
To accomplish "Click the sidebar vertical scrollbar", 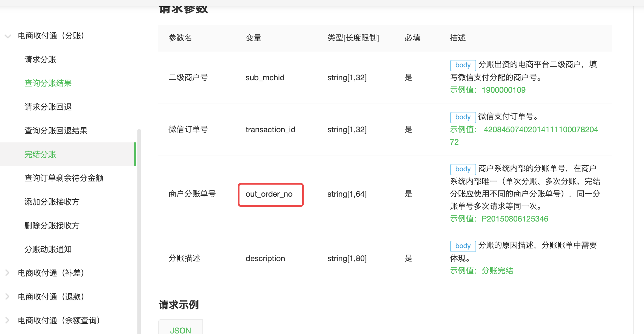I will (x=139, y=226).
